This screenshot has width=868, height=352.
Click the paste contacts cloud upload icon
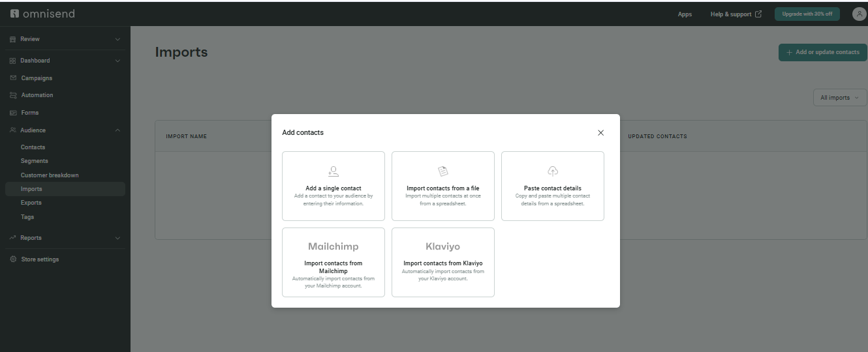(553, 171)
